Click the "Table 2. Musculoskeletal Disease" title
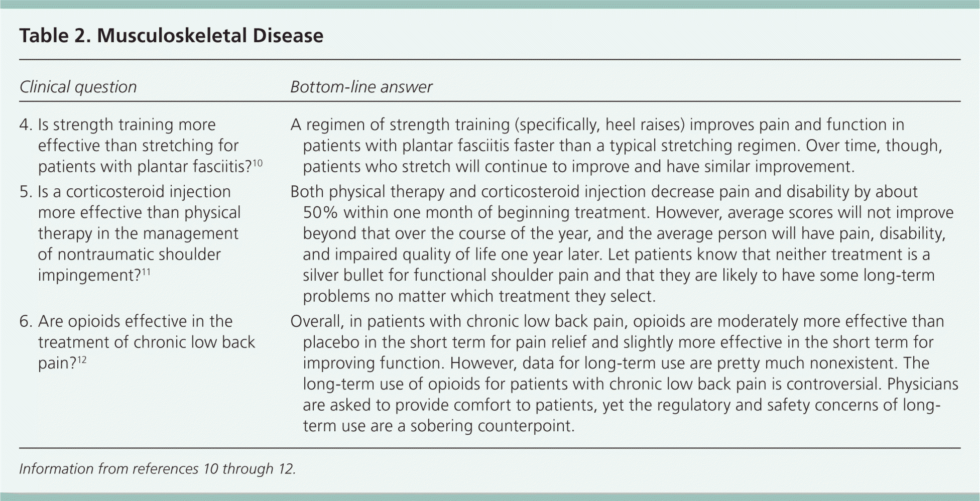 coord(171,36)
